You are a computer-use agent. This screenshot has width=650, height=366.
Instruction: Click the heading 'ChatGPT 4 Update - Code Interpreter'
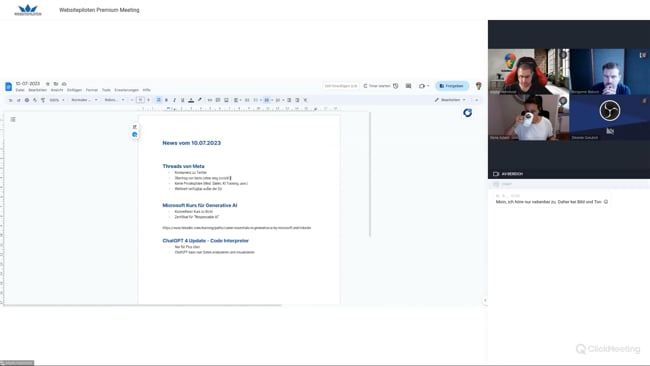coord(206,240)
